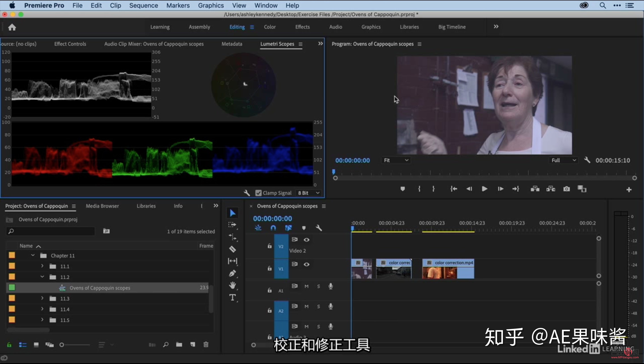
Task: Open the Sequence menu
Action: click(144, 5)
